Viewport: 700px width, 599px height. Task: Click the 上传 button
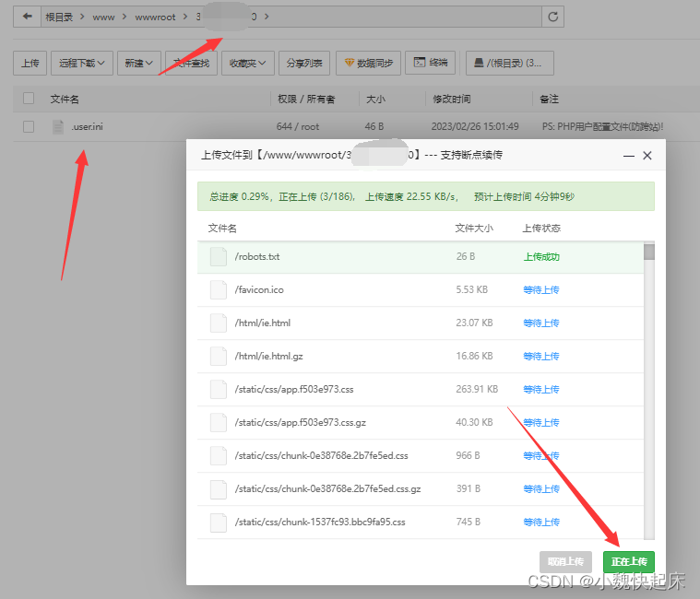tap(30, 63)
